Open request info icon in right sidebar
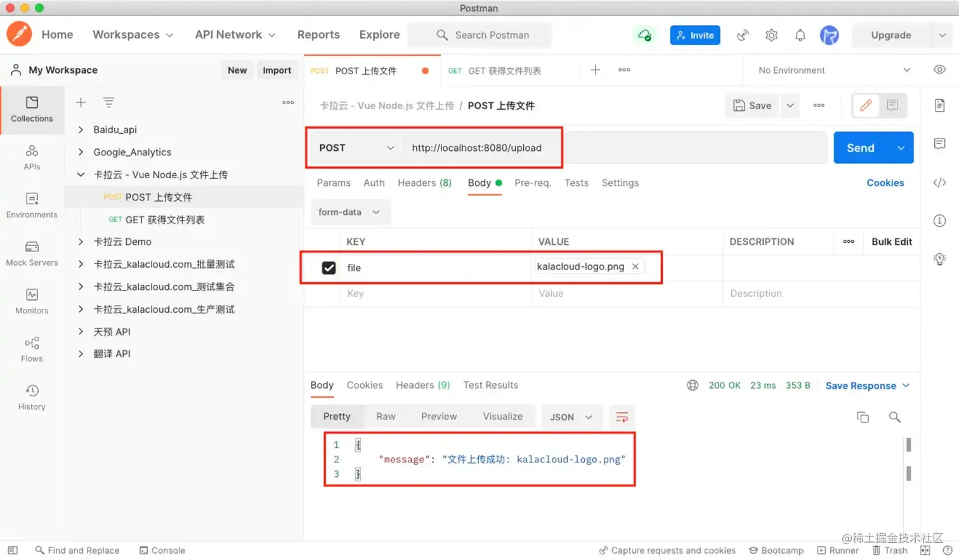This screenshot has height=560, width=959. [x=940, y=221]
